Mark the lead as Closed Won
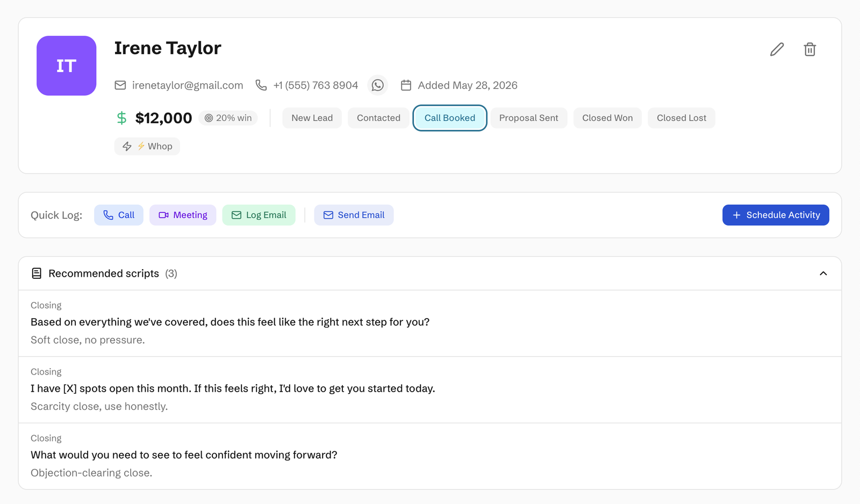This screenshot has width=860, height=504. point(607,118)
